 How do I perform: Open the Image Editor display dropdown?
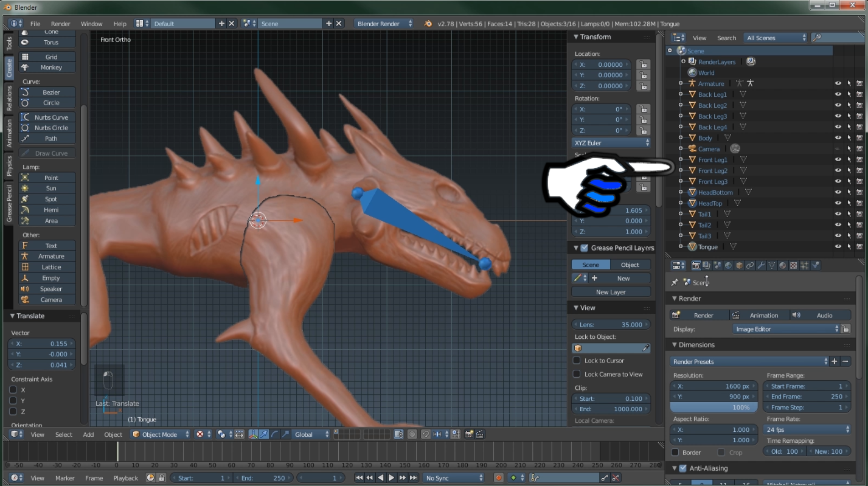[786, 329]
